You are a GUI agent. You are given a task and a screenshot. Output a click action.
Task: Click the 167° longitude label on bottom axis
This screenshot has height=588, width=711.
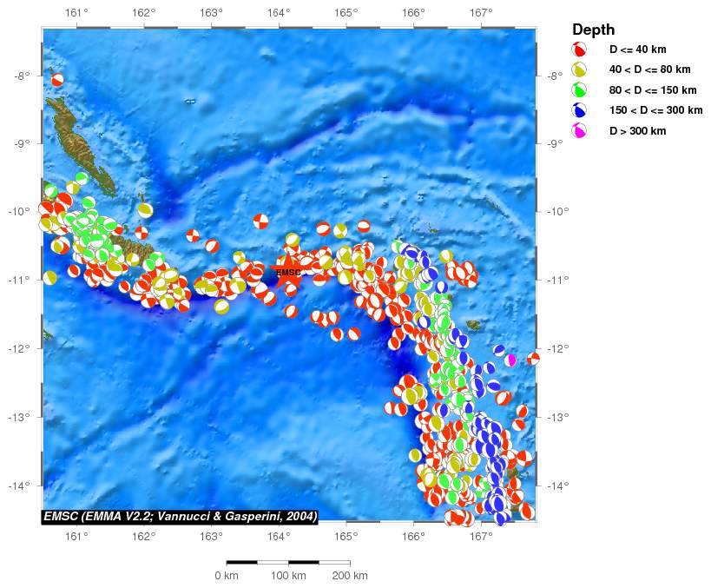[480, 536]
